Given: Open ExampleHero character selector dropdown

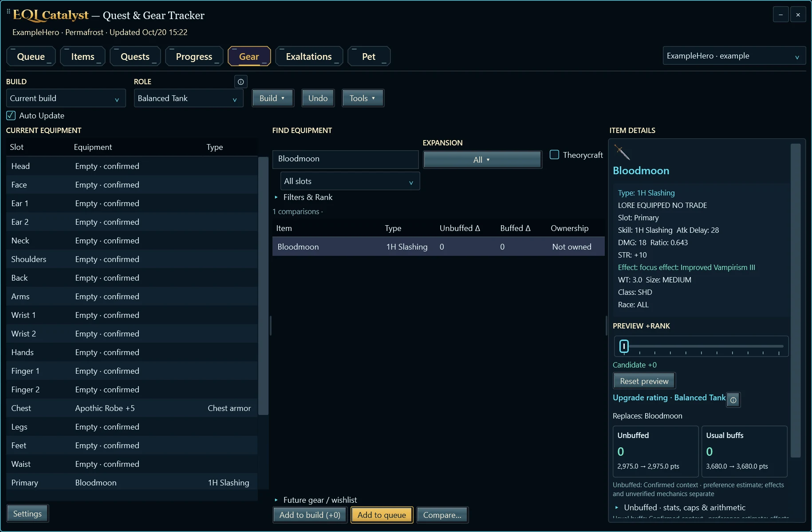Looking at the screenshot, I should pos(734,56).
